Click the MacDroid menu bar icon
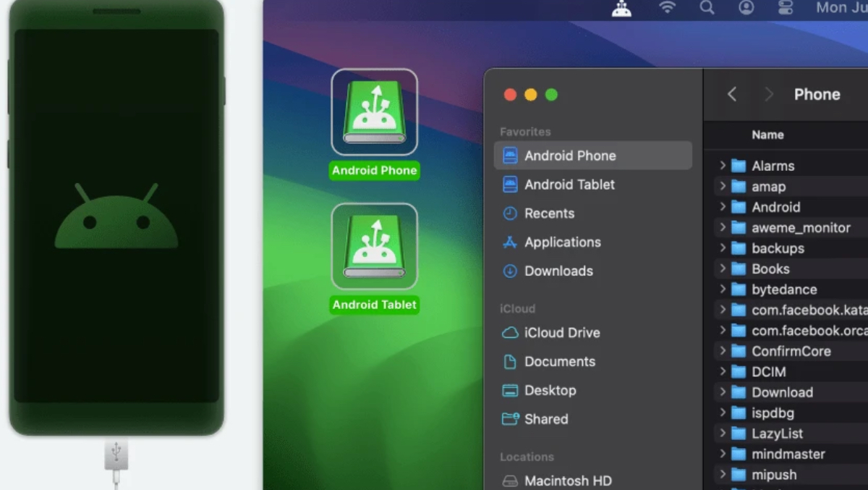868x490 pixels. coord(621,8)
